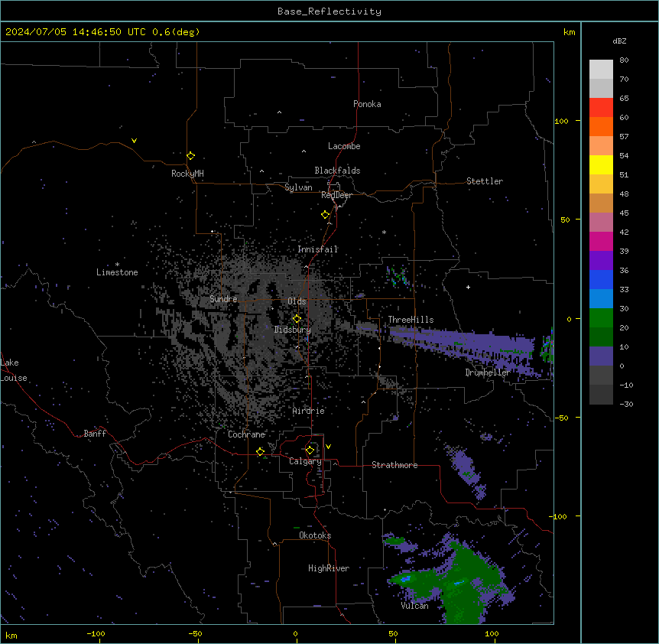The image size is (659, 644).
Task: Select the Okotoks label
Action: (x=315, y=535)
